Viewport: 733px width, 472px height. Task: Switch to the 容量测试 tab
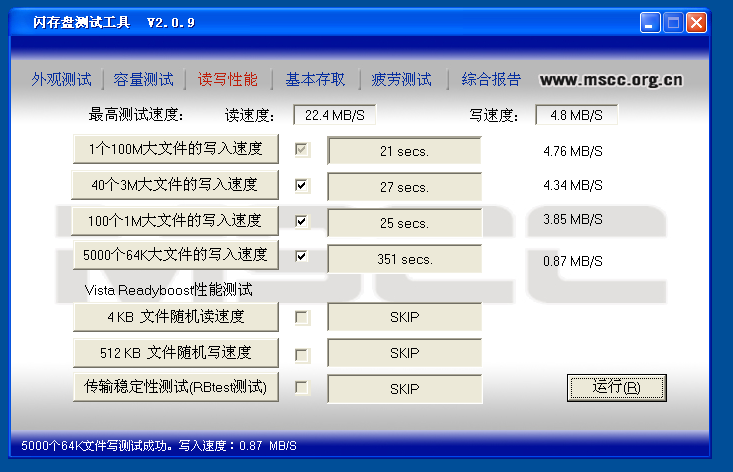(144, 79)
